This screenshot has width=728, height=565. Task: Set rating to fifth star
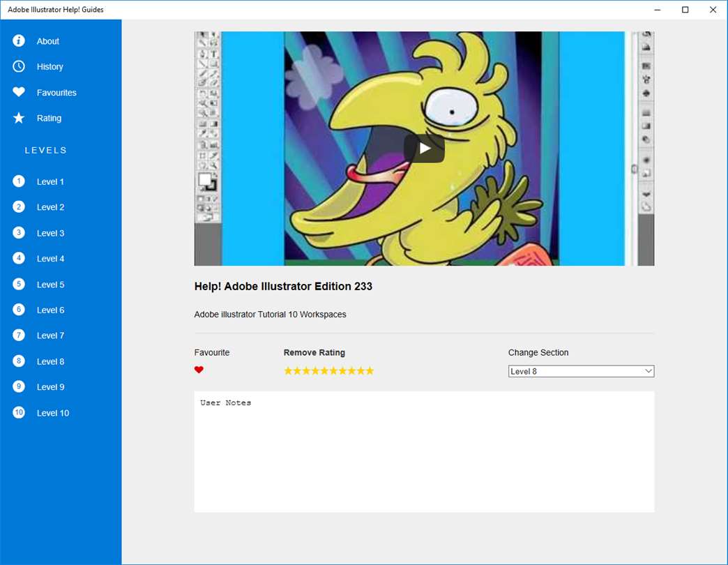[324, 371]
